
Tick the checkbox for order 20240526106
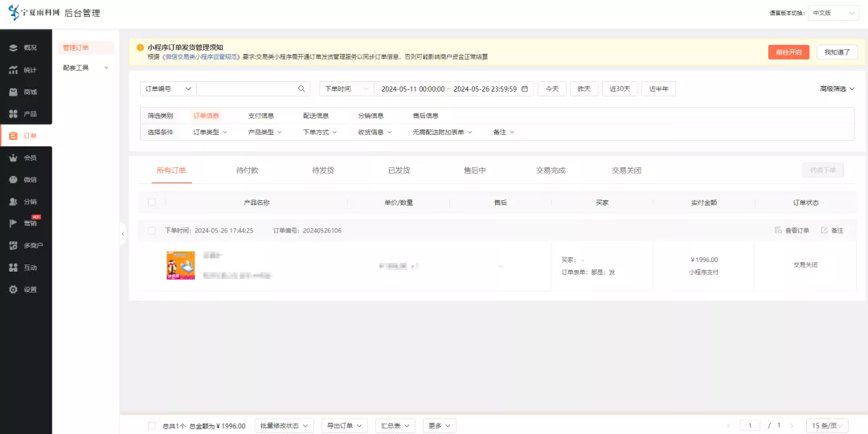152,231
